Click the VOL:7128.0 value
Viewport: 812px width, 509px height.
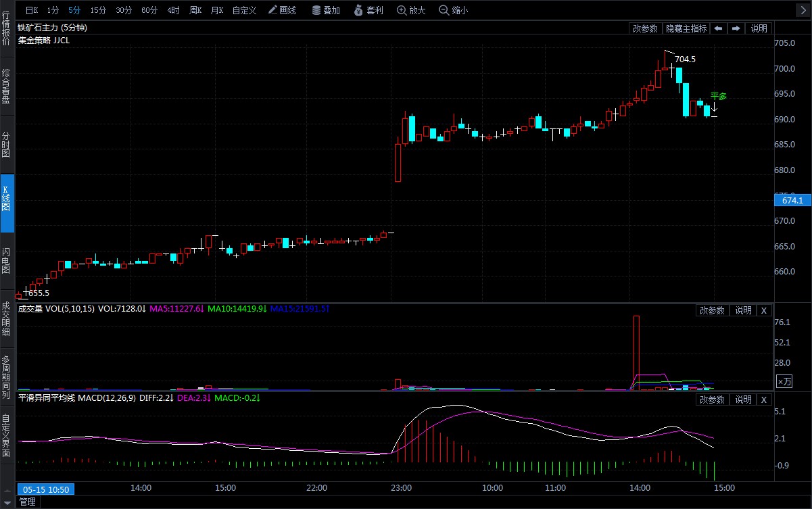coord(122,309)
